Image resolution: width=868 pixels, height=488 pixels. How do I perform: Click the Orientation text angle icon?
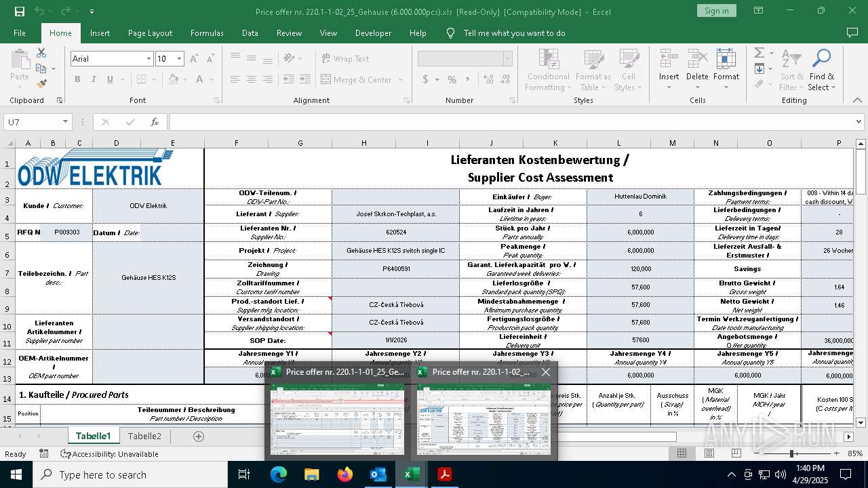pyautogui.click(x=290, y=59)
